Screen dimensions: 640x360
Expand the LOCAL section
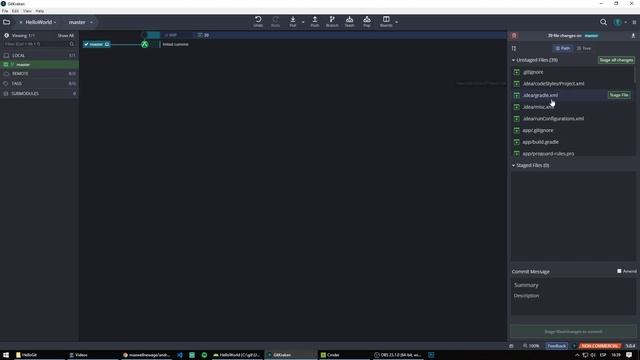[x=39, y=55]
